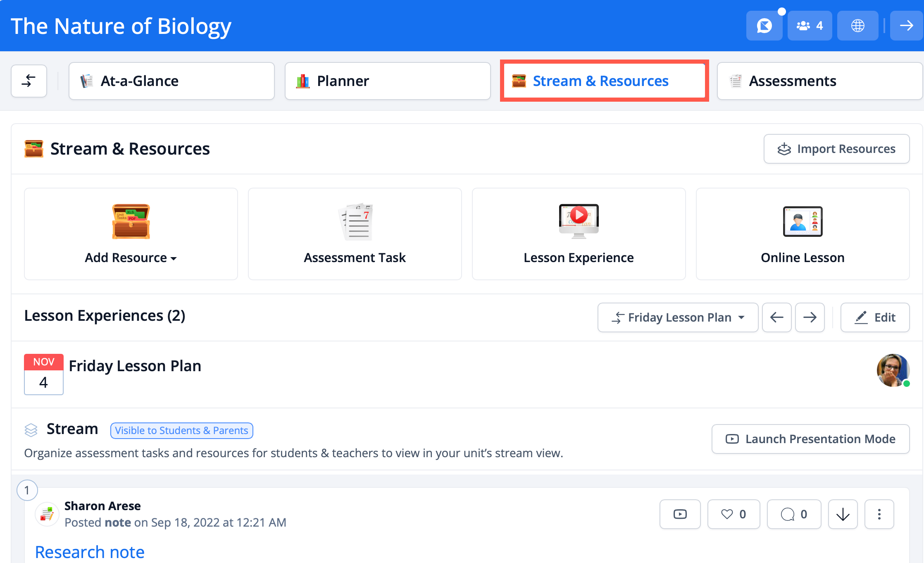This screenshot has height=563, width=924.
Task: Click the Import Resources button
Action: [836, 149]
